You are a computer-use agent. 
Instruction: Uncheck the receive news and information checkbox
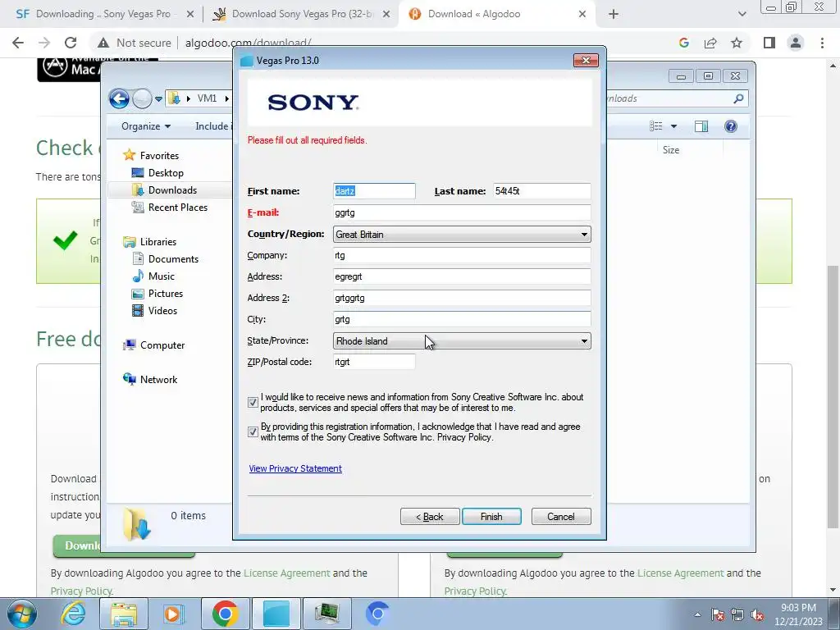point(253,402)
